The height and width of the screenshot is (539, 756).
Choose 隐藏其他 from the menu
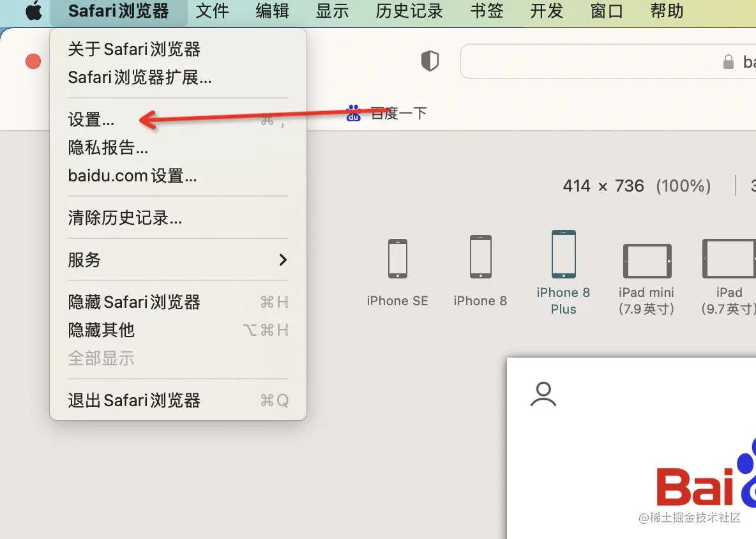(178, 330)
